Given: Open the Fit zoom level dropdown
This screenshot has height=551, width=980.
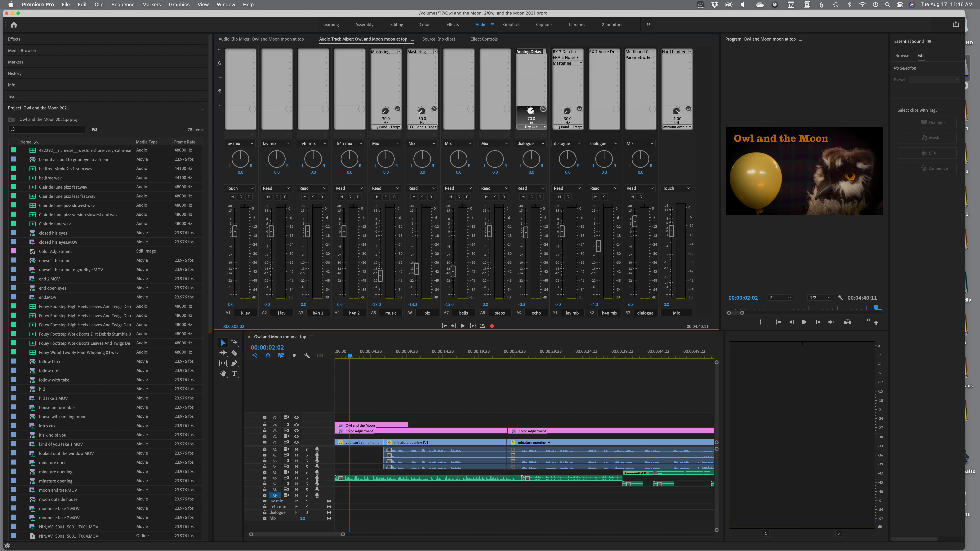Looking at the screenshot, I should [x=780, y=298].
